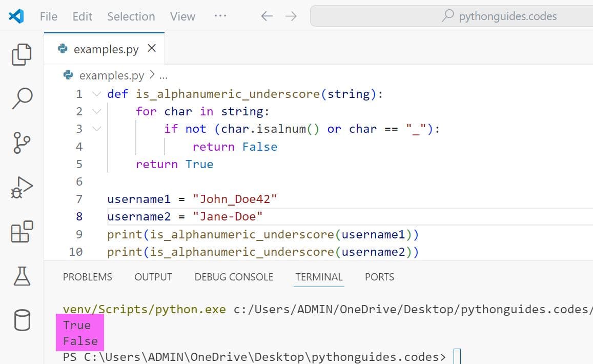Click line number 1 in the gutter
The image size is (593, 364).
point(79,93)
